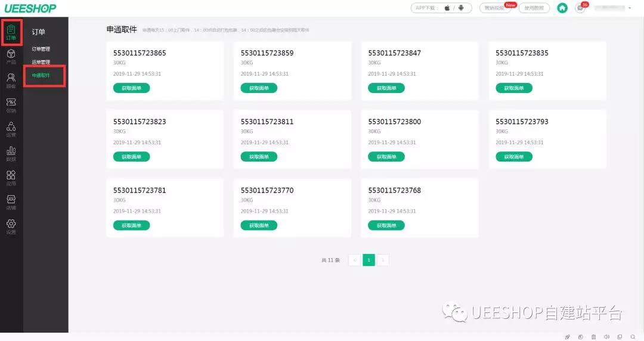644x341 pixels.
Task: Click tracking number 5530115723865
Action: tap(140, 53)
